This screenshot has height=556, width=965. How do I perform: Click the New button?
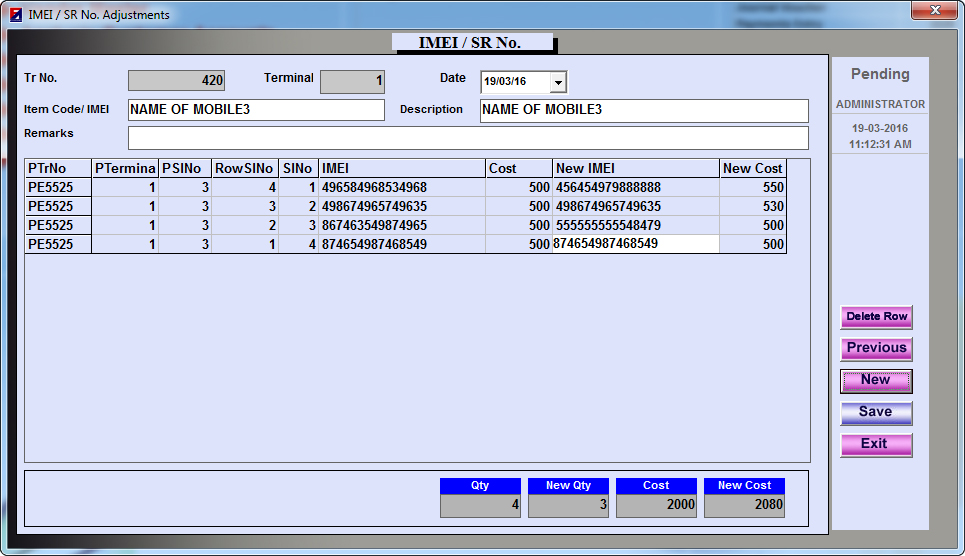[x=875, y=380]
